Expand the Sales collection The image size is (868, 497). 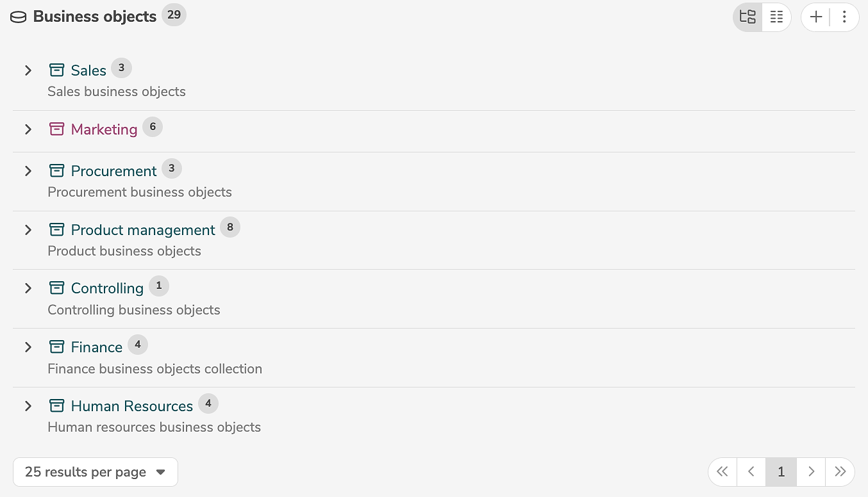[x=28, y=70]
